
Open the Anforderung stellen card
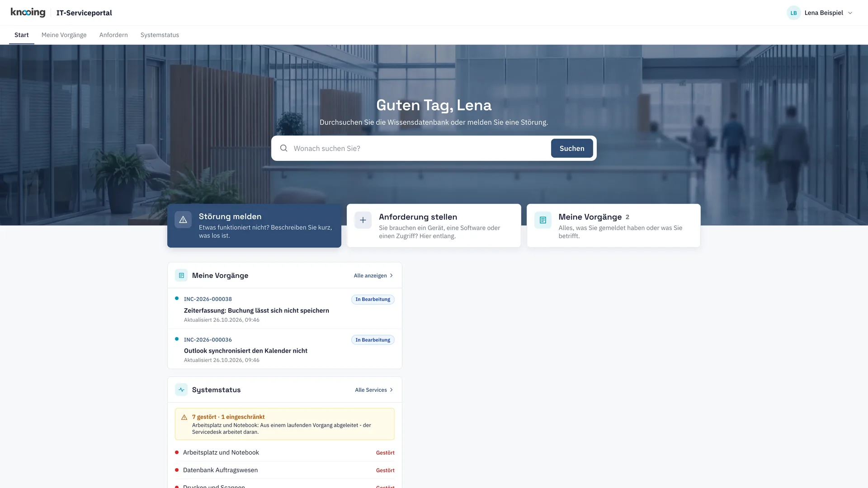pyautogui.click(x=434, y=225)
